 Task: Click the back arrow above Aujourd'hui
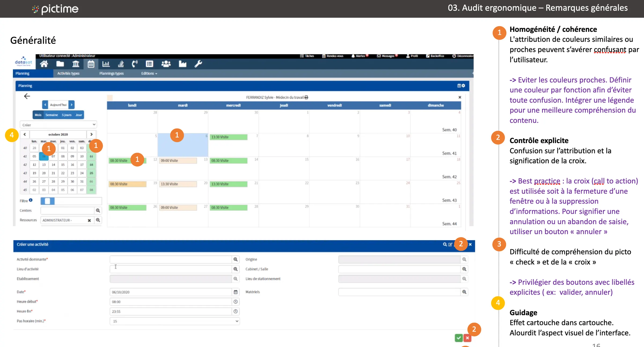27,96
